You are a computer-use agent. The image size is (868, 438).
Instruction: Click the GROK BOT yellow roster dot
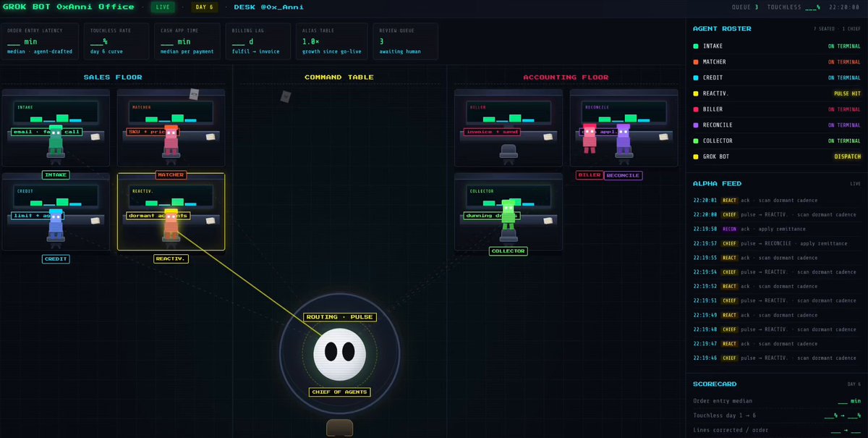[x=696, y=156]
